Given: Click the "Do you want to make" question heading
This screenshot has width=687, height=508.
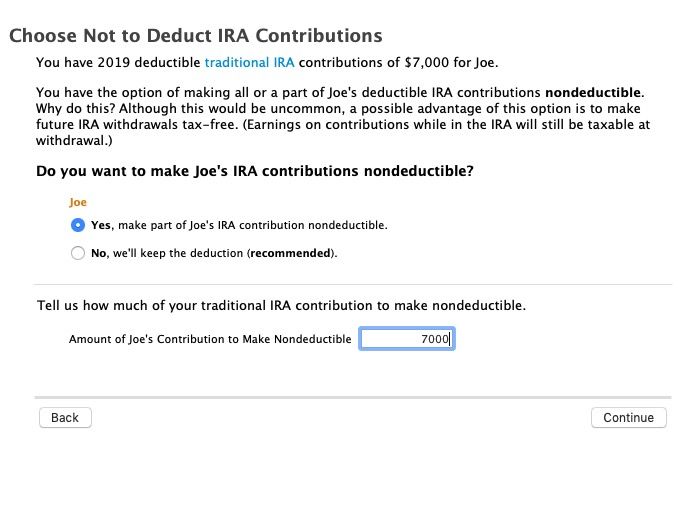Looking at the screenshot, I should click(x=255, y=171).
